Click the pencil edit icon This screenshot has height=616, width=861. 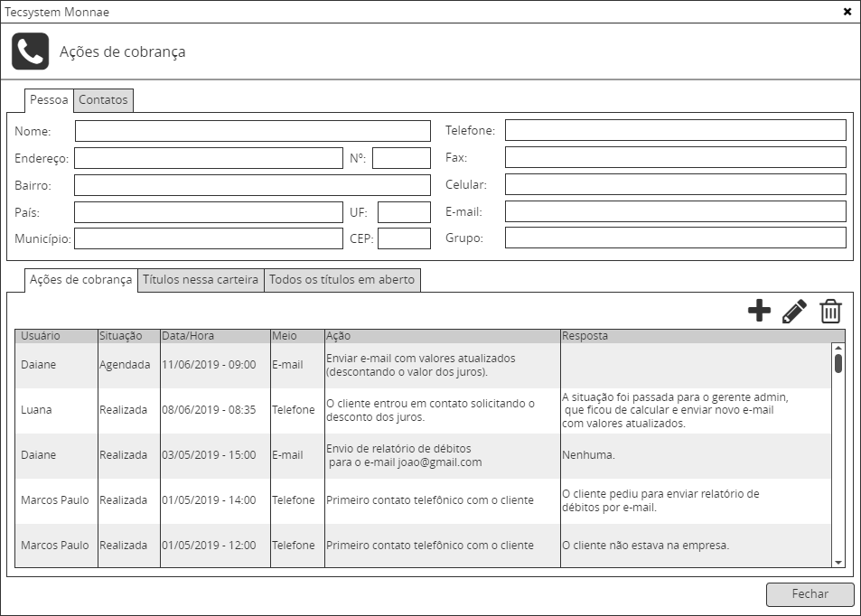[x=794, y=312]
